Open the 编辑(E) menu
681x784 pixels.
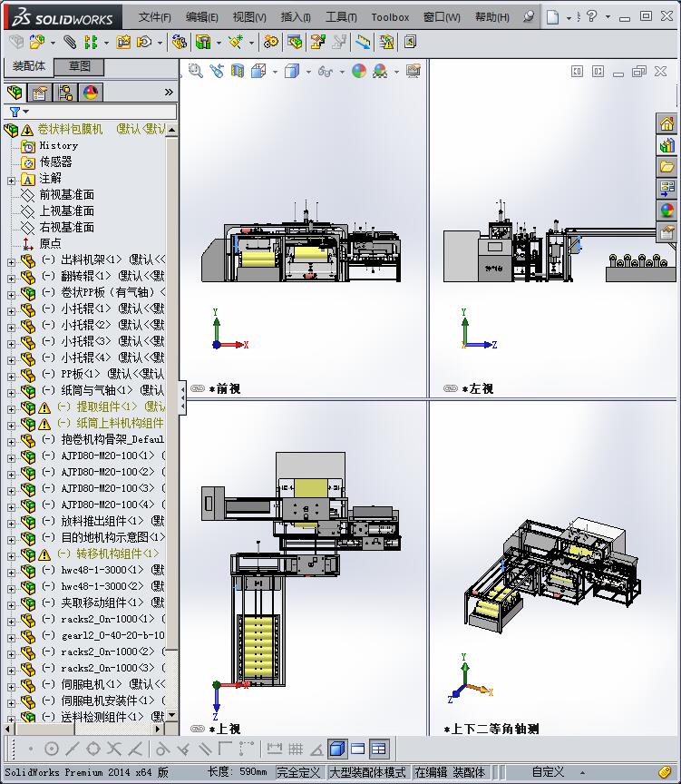(202, 17)
